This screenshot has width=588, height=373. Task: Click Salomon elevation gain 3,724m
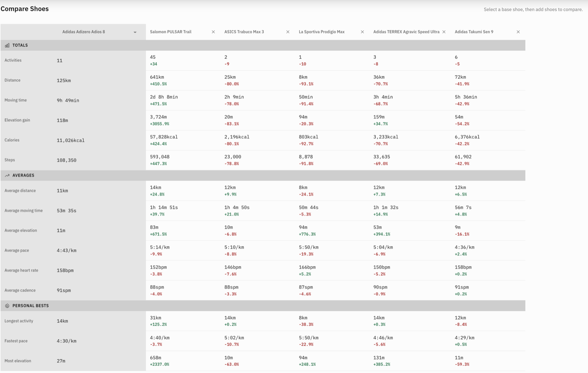[x=158, y=117]
